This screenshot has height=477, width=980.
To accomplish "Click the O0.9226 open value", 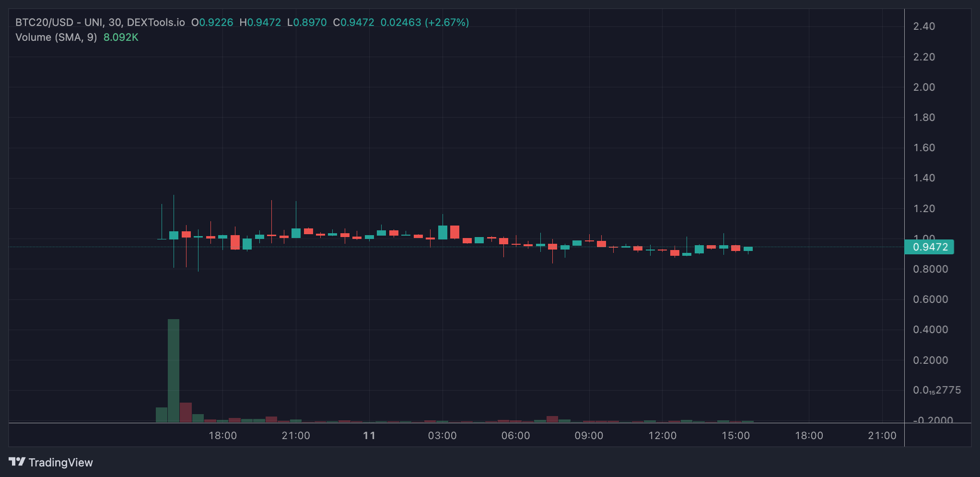I will click(212, 23).
